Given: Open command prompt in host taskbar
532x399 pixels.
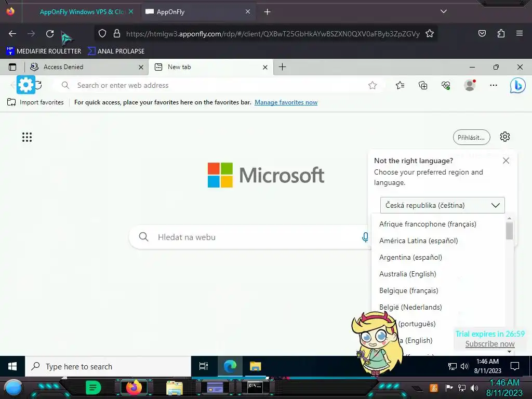Looking at the screenshot, I should (x=255, y=388).
